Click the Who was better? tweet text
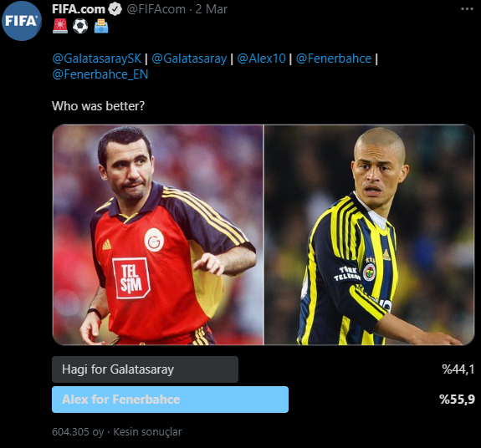The height and width of the screenshot is (448, 481). coord(98,106)
